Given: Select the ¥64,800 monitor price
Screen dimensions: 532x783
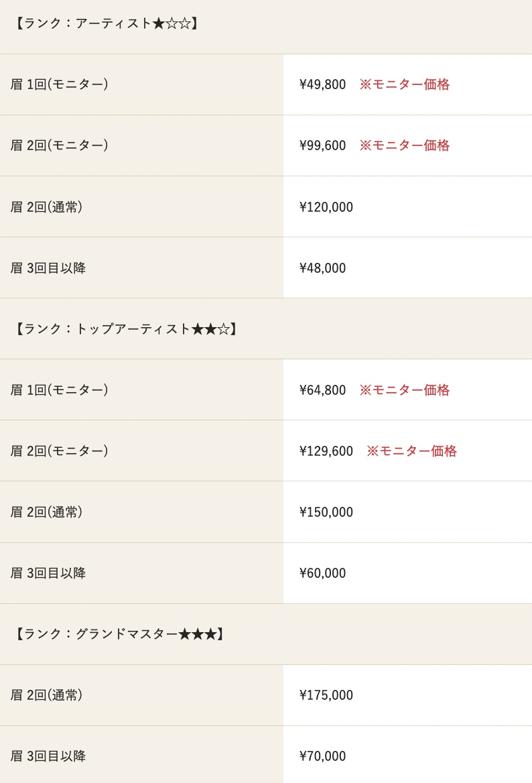Looking at the screenshot, I should [x=322, y=390].
